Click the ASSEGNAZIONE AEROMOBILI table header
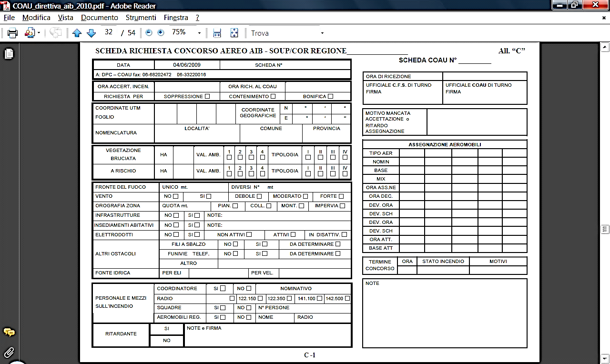Viewport: 610px width, 364px height. pyautogui.click(x=445, y=144)
